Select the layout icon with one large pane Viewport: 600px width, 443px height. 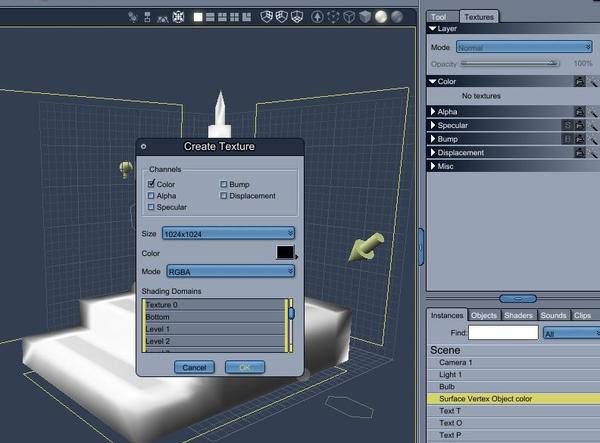point(247,17)
